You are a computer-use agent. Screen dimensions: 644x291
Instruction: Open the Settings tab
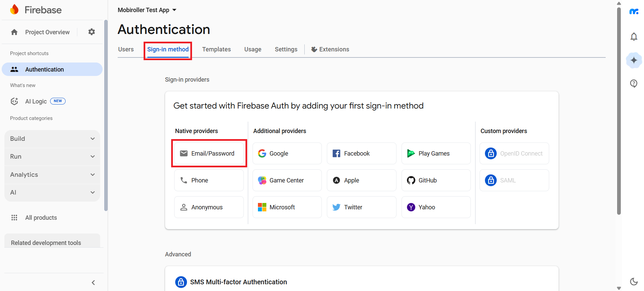[x=286, y=49]
